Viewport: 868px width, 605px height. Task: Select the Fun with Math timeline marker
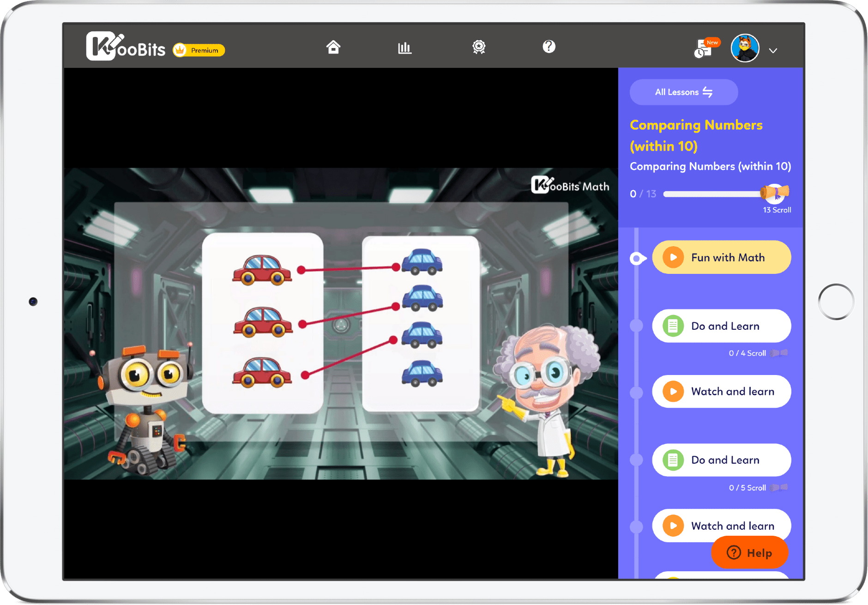638,258
